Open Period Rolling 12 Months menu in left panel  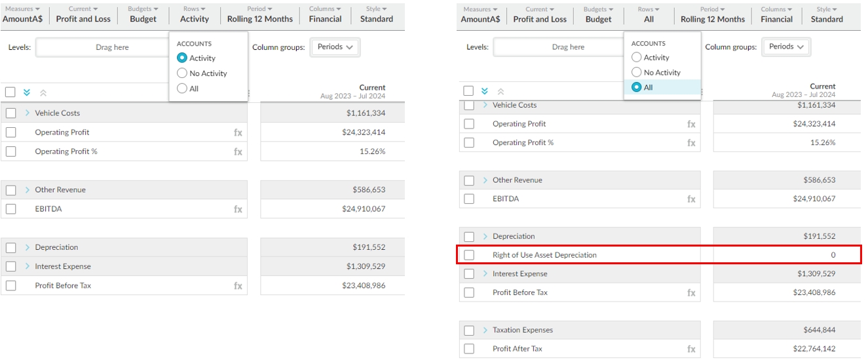(259, 14)
